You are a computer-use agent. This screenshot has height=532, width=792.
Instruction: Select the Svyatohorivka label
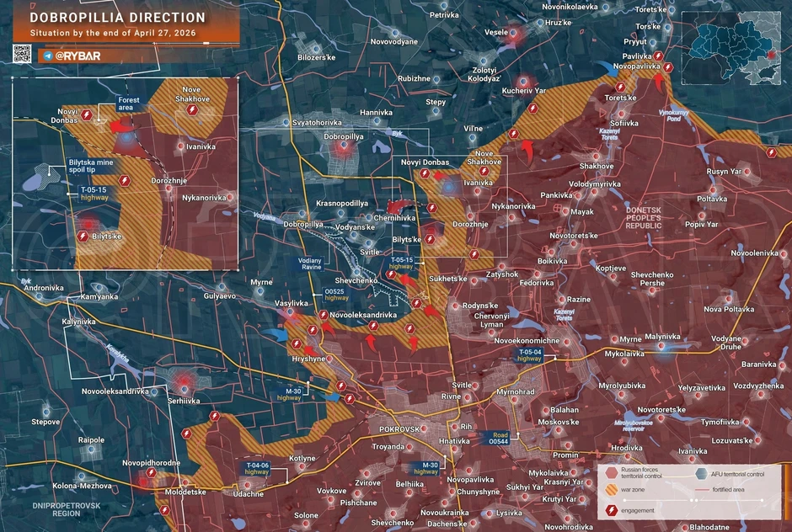click(x=317, y=123)
